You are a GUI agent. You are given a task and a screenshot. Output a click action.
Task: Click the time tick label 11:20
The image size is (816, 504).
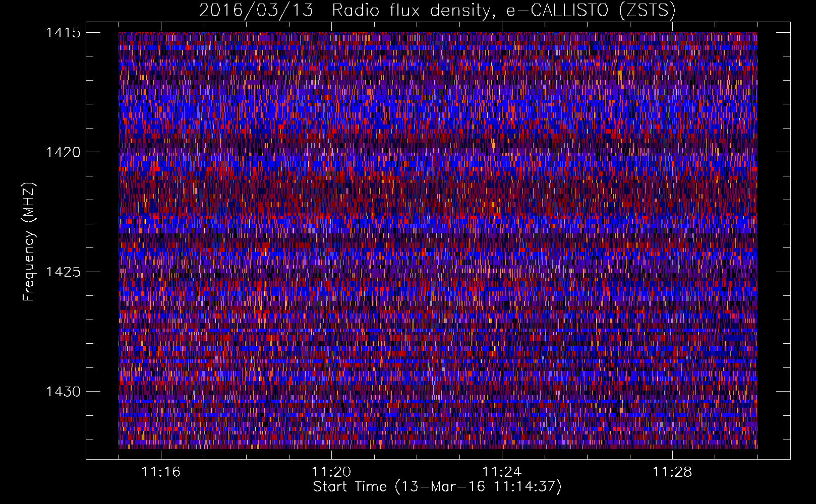[331, 472]
